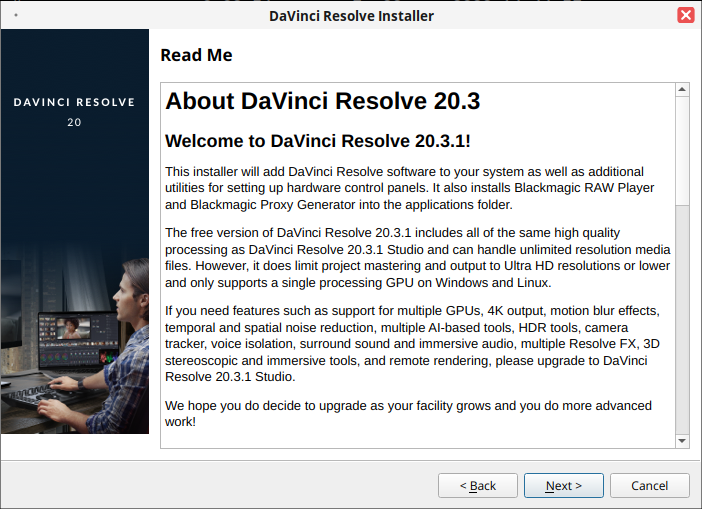This screenshot has width=702, height=509.
Task: Click the scrollbar up arrow in Read Me
Action: point(682,90)
